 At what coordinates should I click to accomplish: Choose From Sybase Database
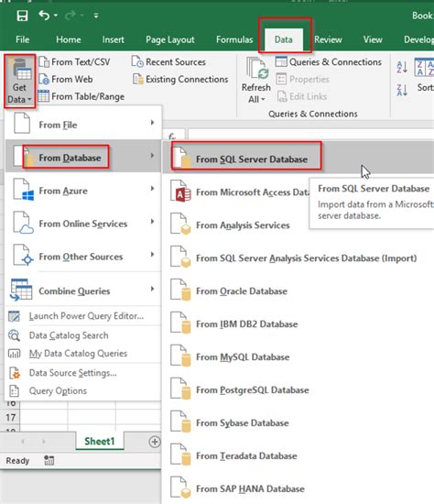pos(298,422)
